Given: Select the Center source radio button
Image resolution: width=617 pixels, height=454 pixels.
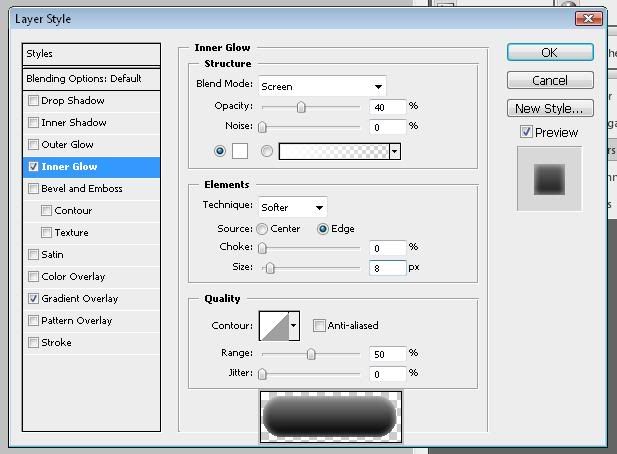Looking at the screenshot, I should pyautogui.click(x=262, y=229).
